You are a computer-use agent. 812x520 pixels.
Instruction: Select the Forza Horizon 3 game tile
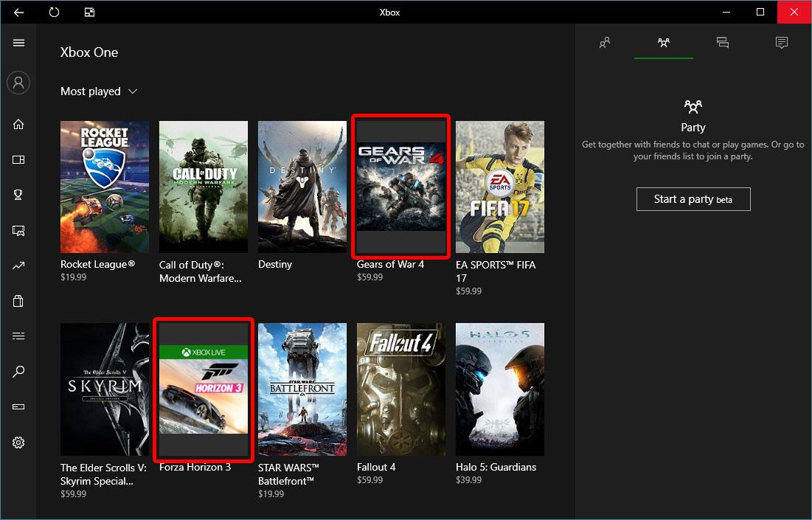click(x=204, y=389)
